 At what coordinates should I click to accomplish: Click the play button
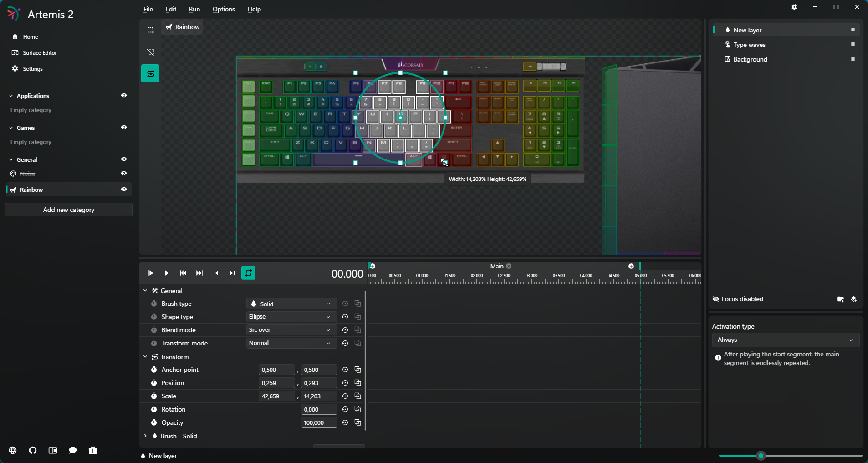(167, 273)
